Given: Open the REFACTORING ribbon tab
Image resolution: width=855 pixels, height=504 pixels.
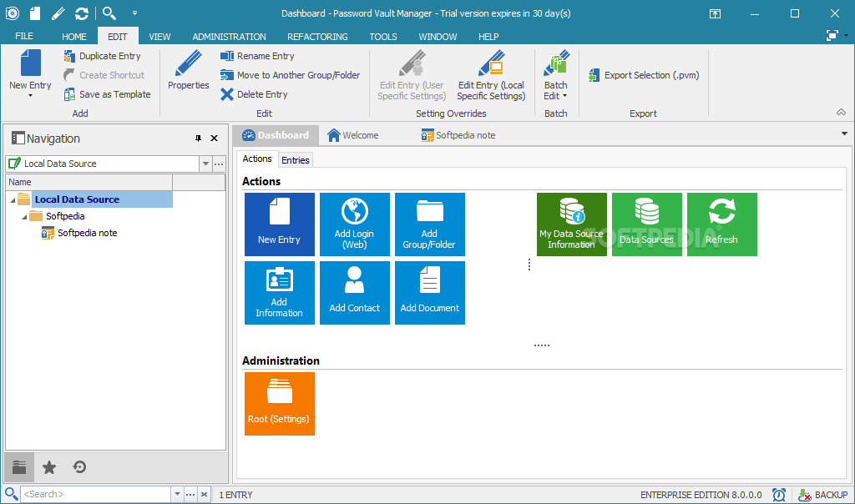Looking at the screenshot, I should [x=317, y=37].
